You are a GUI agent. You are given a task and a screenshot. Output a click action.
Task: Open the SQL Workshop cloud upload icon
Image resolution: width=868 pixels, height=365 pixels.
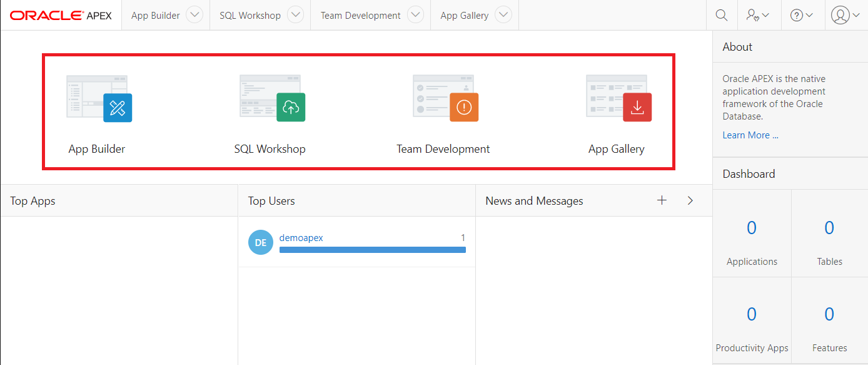coord(291,108)
